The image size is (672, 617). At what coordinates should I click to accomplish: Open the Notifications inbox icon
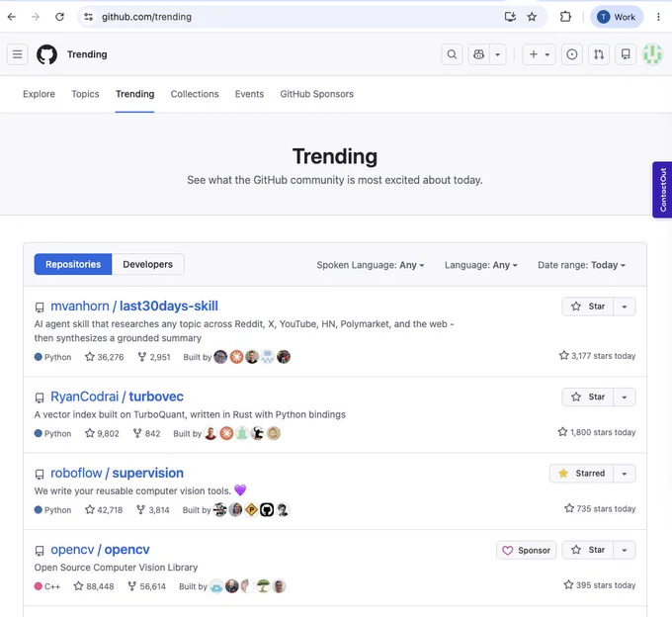pos(626,54)
